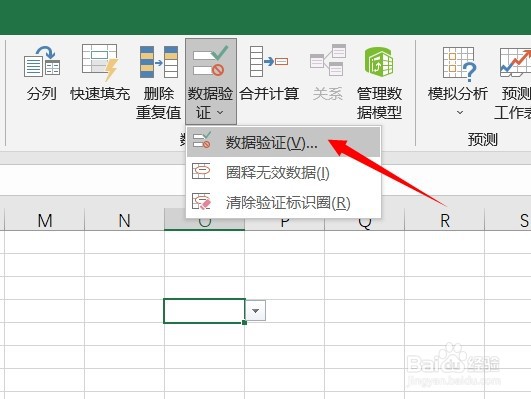Select column S header
This screenshot has height=399, width=531.
(508, 220)
